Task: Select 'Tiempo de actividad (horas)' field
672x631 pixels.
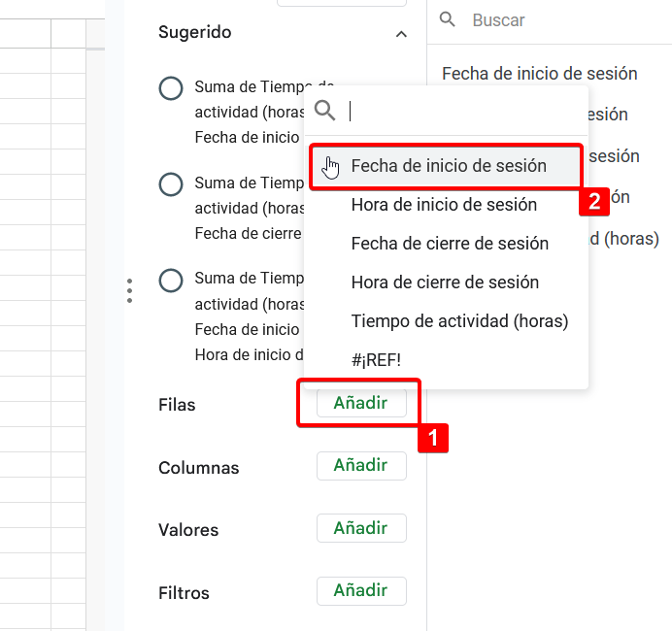Action: coord(459,321)
